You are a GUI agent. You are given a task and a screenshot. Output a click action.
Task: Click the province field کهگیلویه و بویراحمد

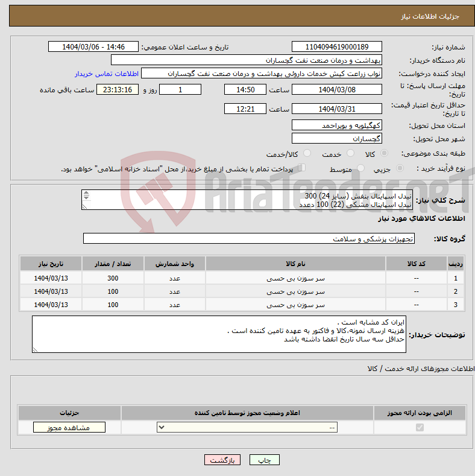click(337, 125)
